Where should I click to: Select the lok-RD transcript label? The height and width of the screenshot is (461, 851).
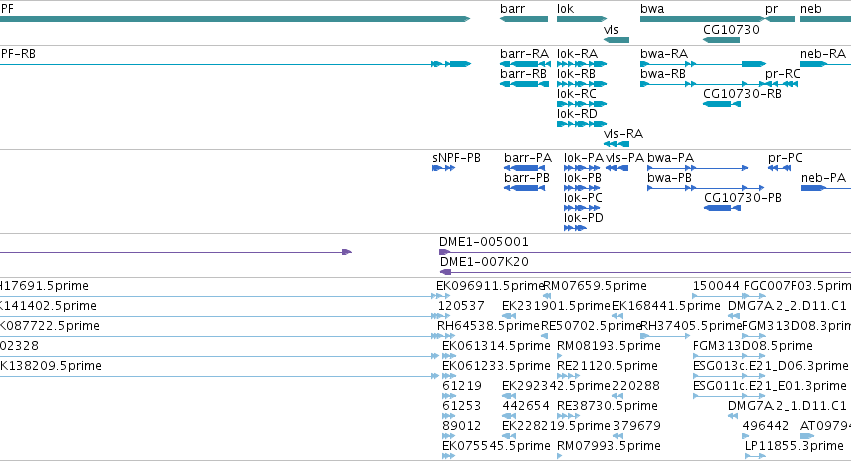(577, 114)
